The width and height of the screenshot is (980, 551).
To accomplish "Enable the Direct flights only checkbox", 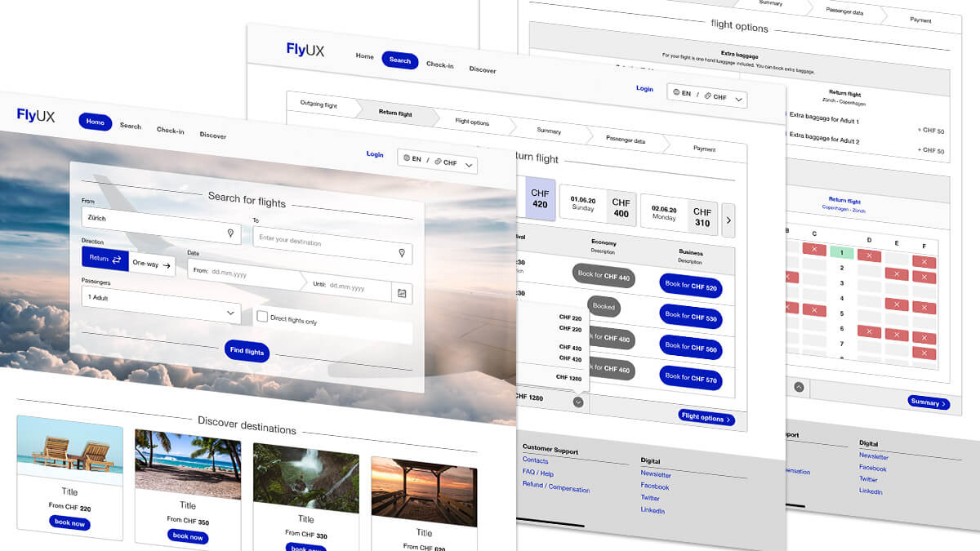I will click(x=262, y=317).
